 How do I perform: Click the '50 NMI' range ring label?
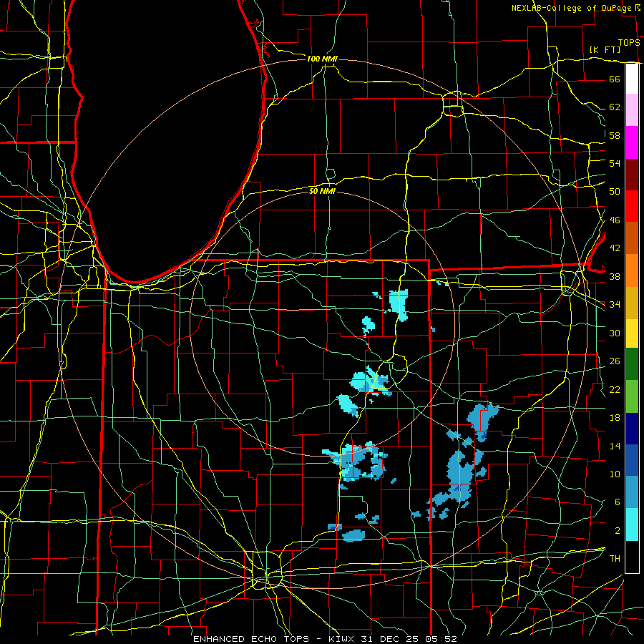322,191
